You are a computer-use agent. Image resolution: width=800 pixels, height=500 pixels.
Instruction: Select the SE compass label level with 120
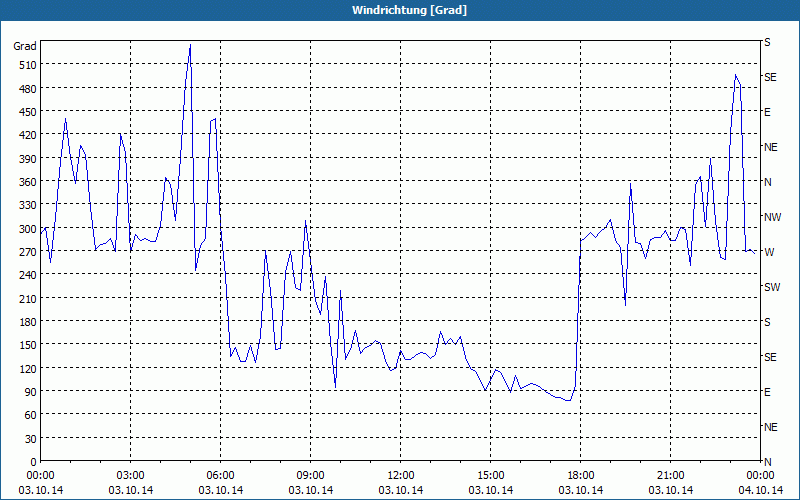770,357
